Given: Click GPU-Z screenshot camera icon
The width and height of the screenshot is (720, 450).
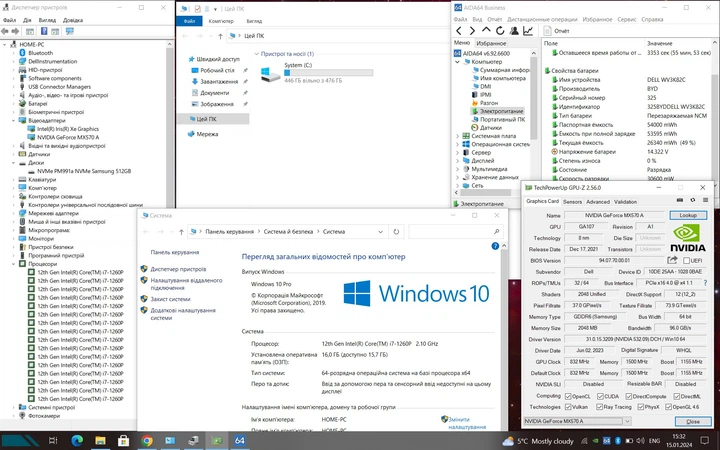Looking at the screenshot, I should (x=680, y=200).
